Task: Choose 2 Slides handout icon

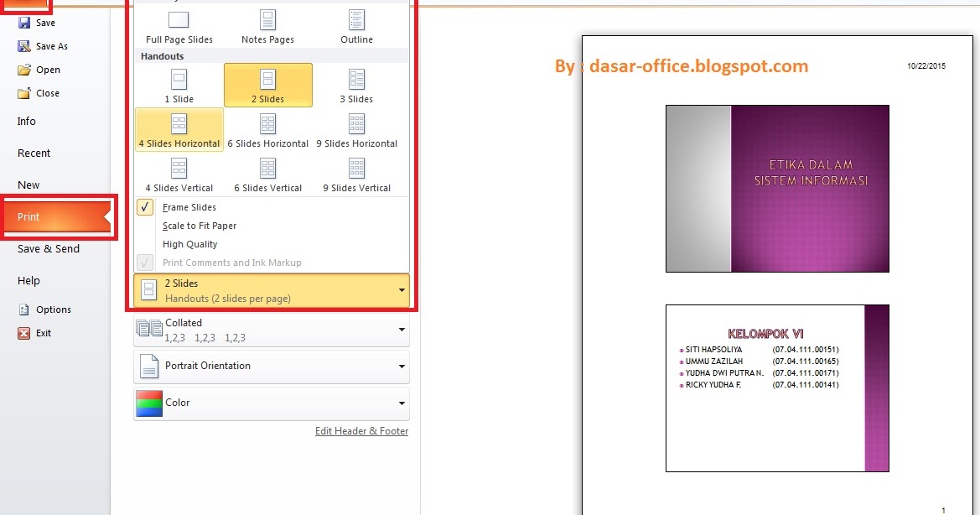Action: click(267, 80)
